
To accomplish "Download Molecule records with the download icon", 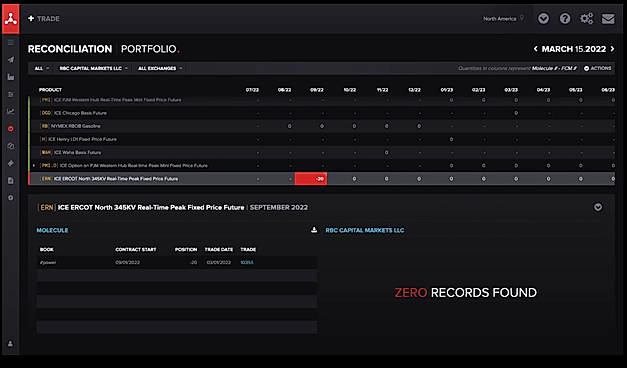I will coord(314,230).
